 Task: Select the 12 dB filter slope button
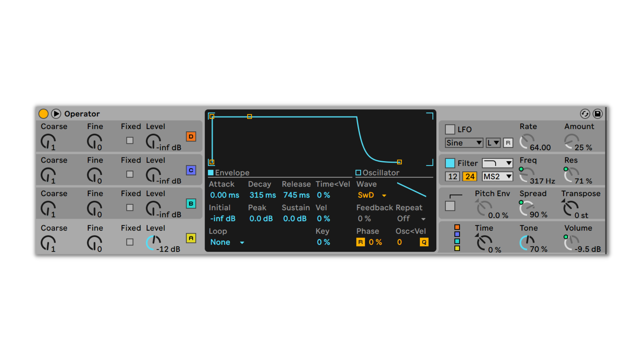[452, 176]
